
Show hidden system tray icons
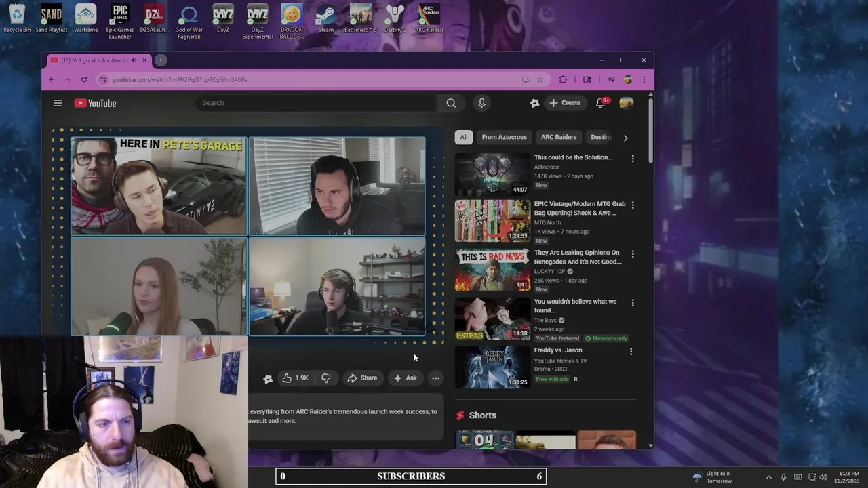click(768, 476)
